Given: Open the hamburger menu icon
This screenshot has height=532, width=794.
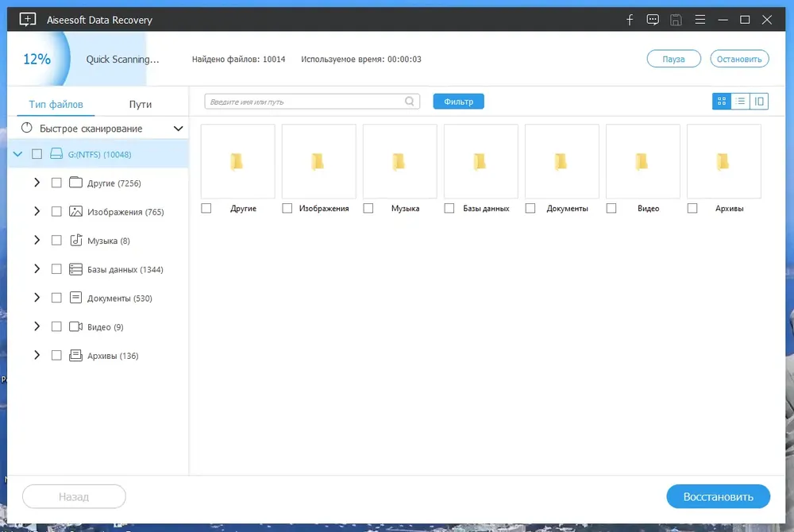Looking at the screenshot, I should tap(700, 20).
